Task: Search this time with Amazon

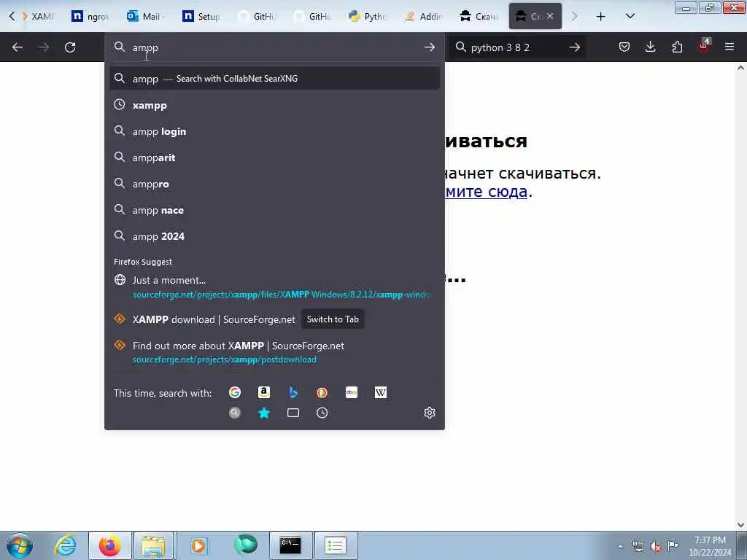Action: (x=264, y=392)
